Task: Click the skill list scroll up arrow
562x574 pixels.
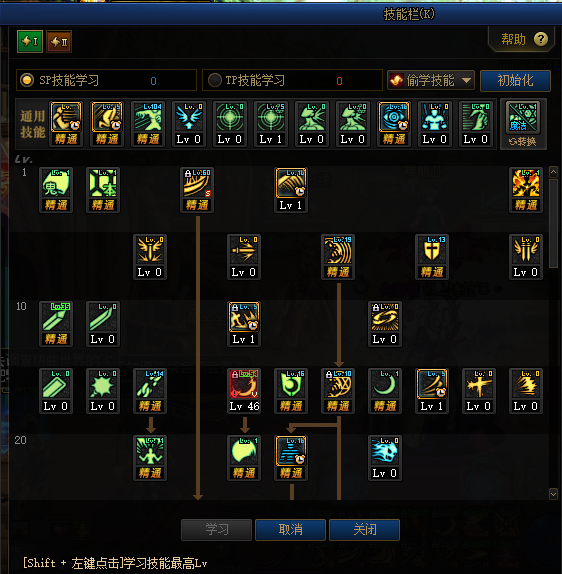Action: [x=553, y=172]
